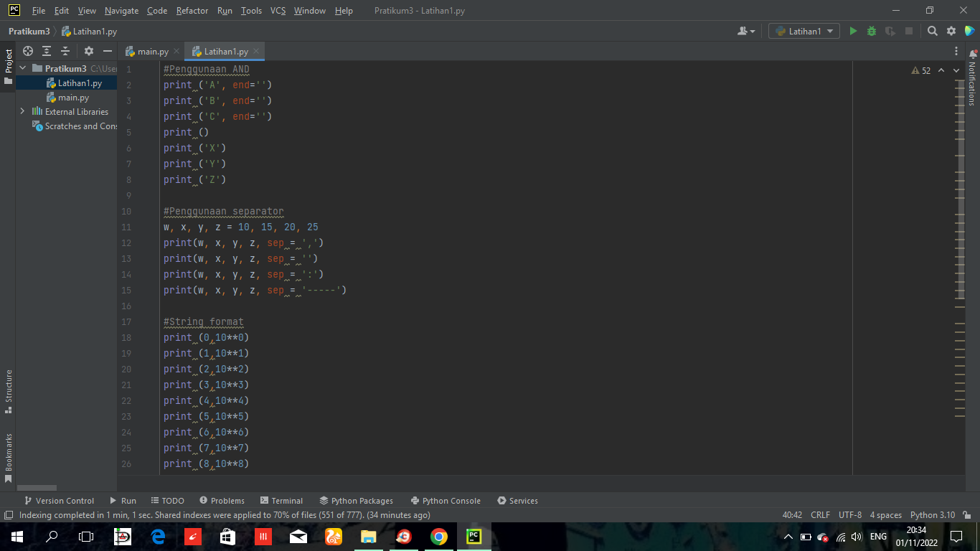Go to the next highlighted error arrow

pos(956,70)
